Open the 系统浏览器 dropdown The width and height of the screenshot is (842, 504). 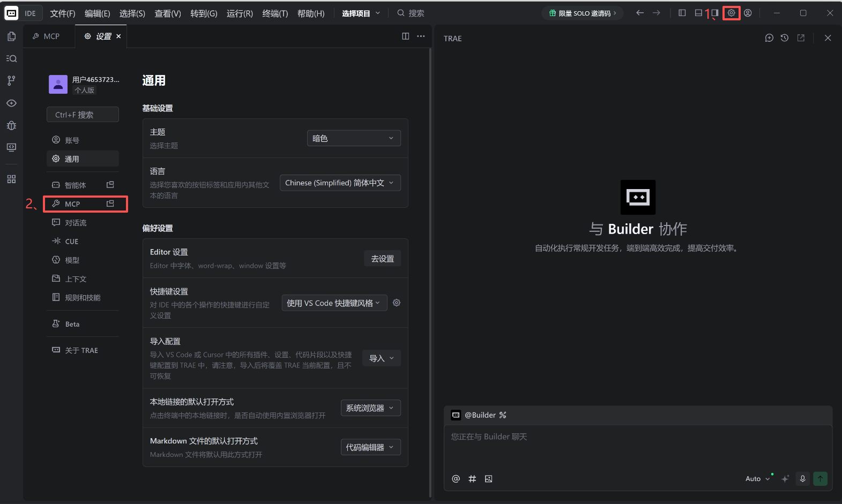pos(371,408)
